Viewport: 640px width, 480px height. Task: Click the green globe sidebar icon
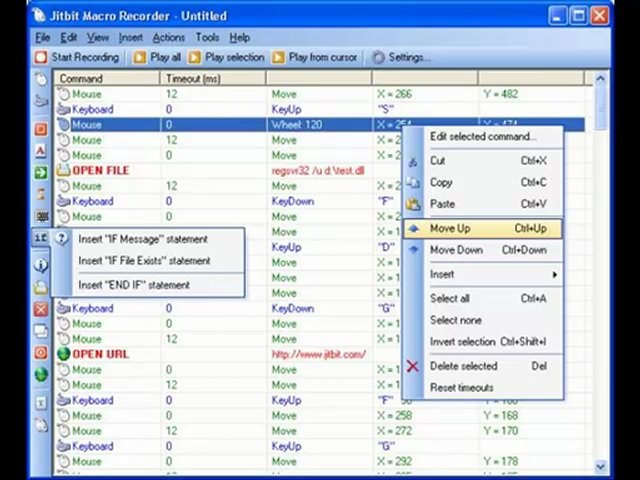pos(41,374)
